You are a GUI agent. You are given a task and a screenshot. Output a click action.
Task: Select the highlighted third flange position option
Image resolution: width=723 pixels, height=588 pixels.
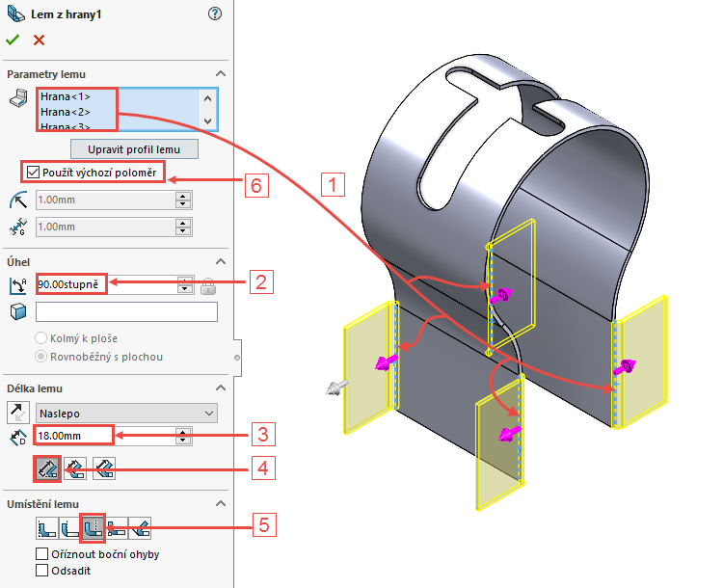pyautogui.click(x=94, y=528)
